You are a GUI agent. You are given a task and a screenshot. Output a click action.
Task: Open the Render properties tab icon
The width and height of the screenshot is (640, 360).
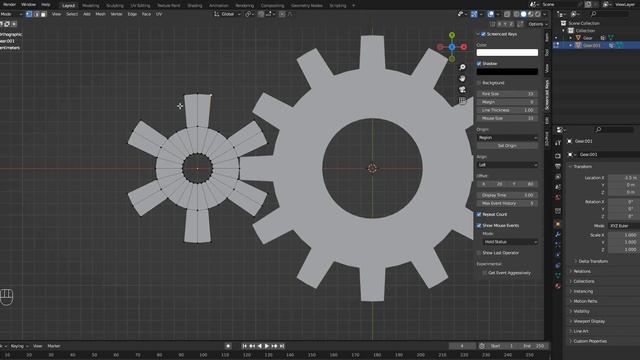(x=558, y=156)
